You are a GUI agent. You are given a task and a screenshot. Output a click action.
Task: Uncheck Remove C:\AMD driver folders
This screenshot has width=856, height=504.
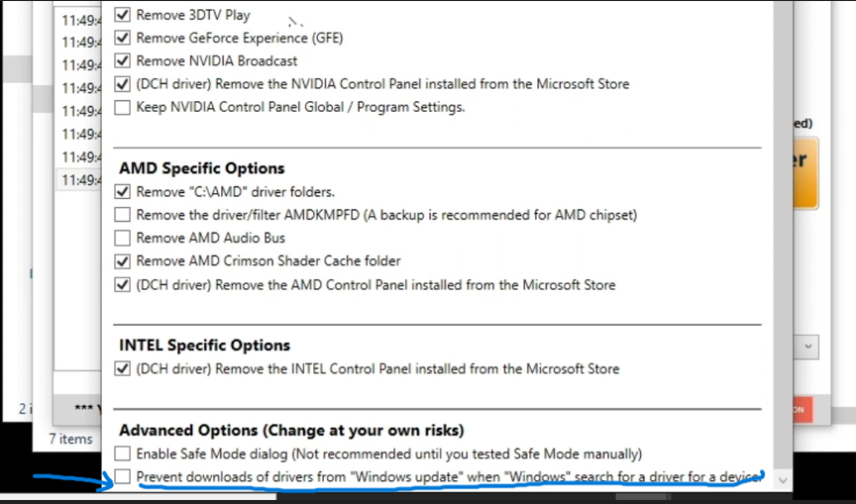pyautogui.click(x=122, y=192)
